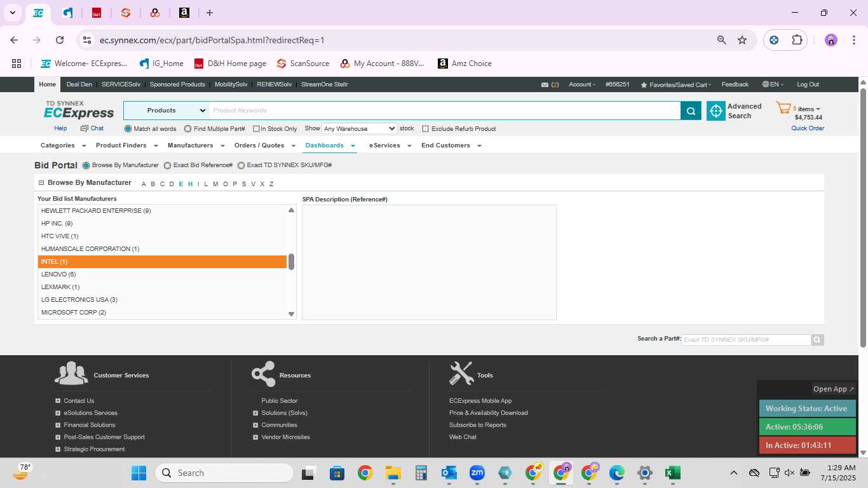Open Feedback link
The image size is (868, 488).
coord(735,85)
